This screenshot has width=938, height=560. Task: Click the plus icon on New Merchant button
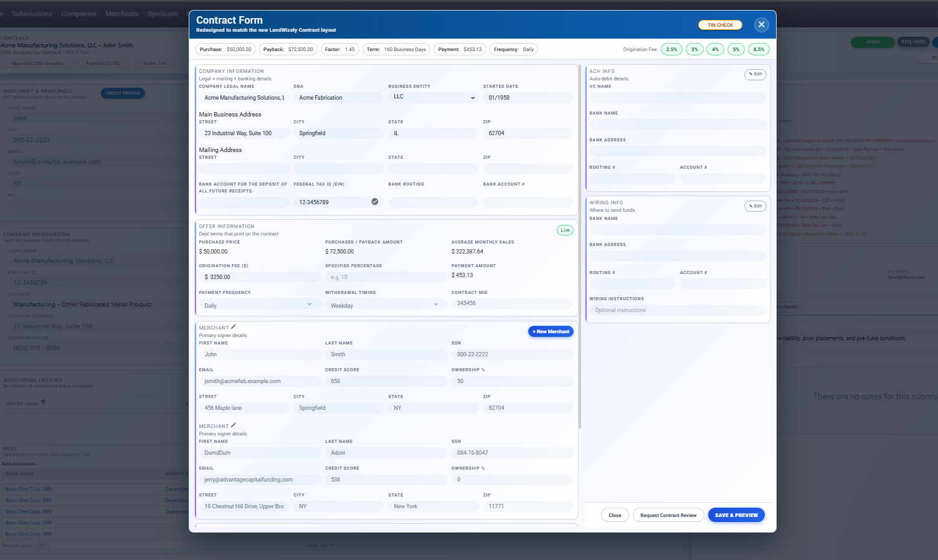(x=534, y=331)
